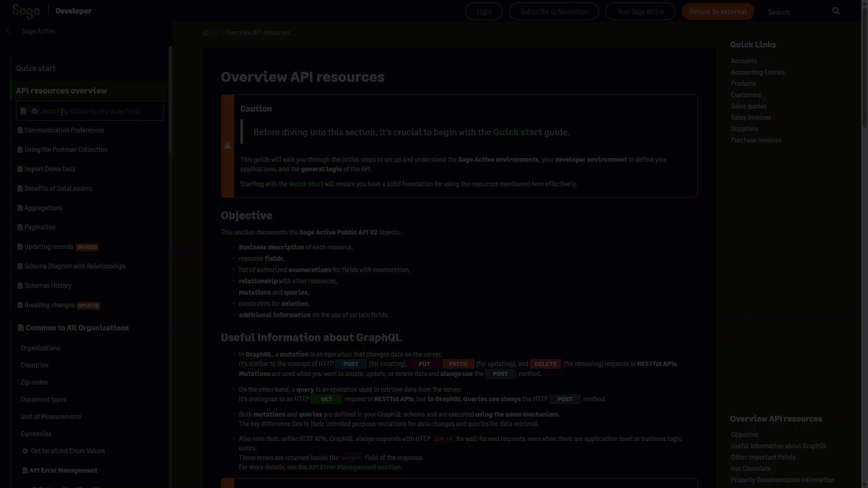
Task: Click gear icon beside Get localized Enum Values
Action: point(25,451)
